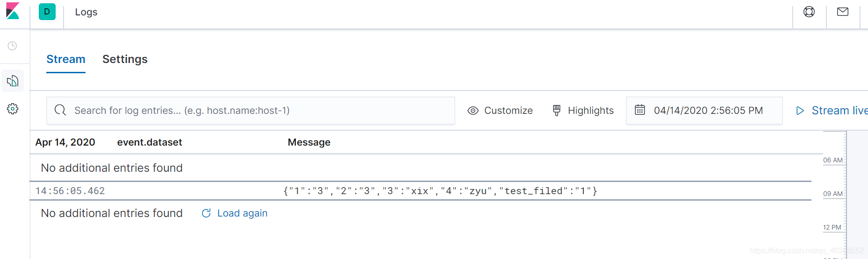Click the Kibana logo icon
This screenshot has height=259, width=868.
(x=13, y=11)
